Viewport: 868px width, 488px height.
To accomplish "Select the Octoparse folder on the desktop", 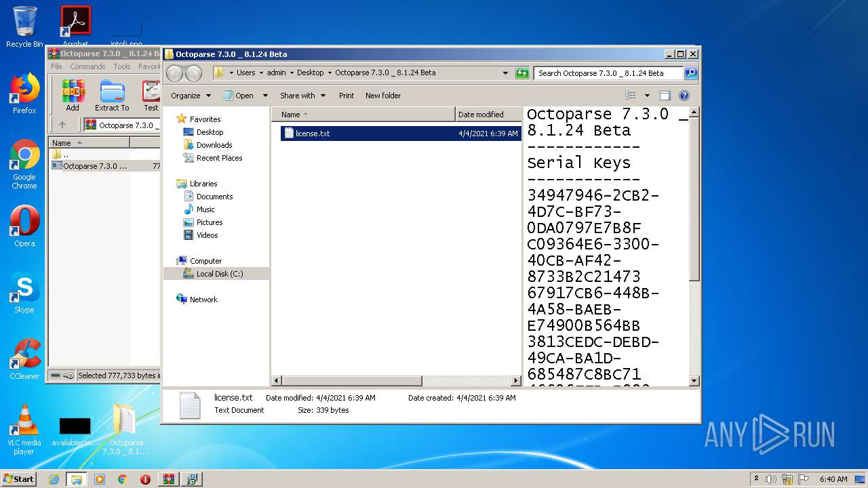I will [125, 430].
